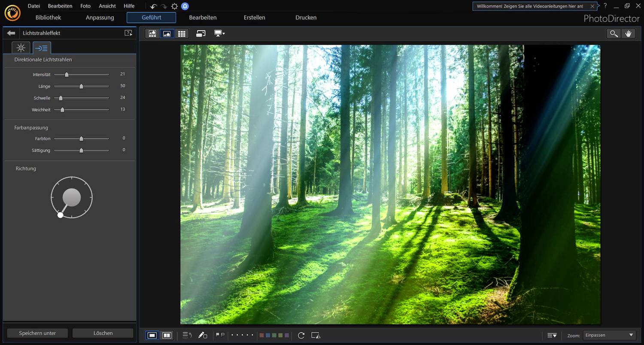The height and width of the screenshot is (345, 644).
Task: Select the grid view icon
Action: (x=182, y=33)
